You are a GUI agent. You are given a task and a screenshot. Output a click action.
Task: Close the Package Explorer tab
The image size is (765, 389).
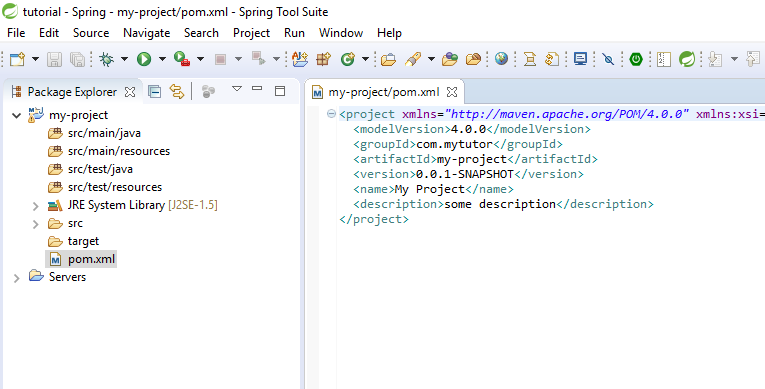[x=130, y=92]
